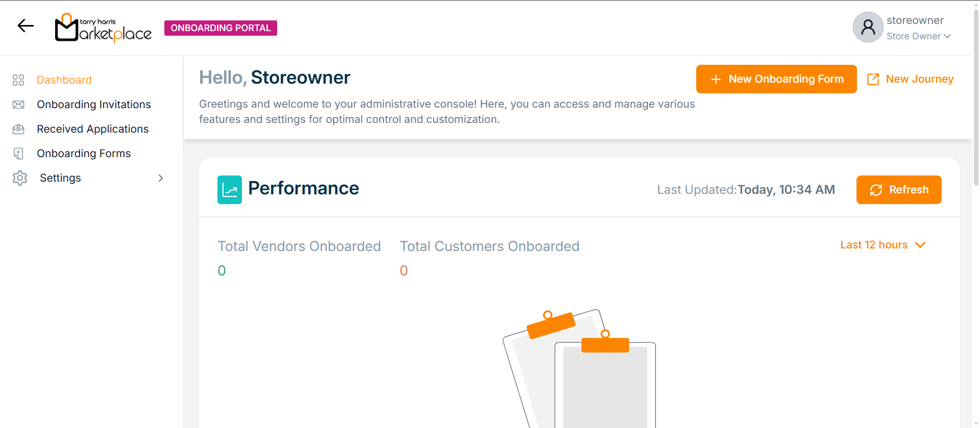The width and height of the screenshot is (980, 428).
Task: Click the Dashboard grid icon
Action: tap(18, 80)
